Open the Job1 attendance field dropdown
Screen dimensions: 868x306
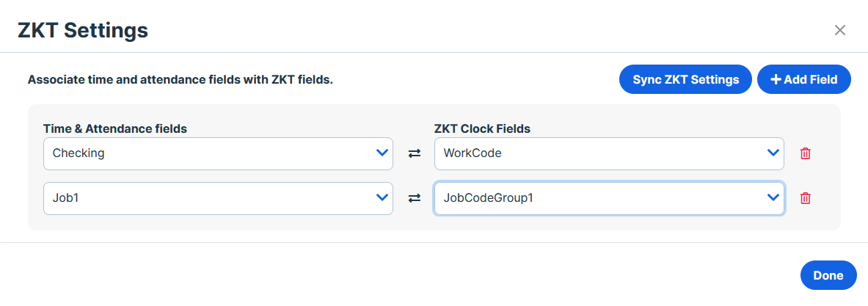[218, 198]
